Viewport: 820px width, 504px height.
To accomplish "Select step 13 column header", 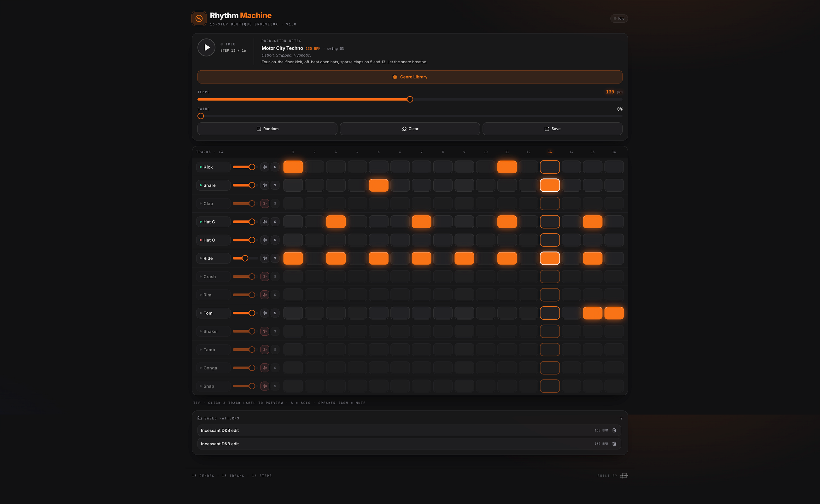I will (x=549, y=152).
